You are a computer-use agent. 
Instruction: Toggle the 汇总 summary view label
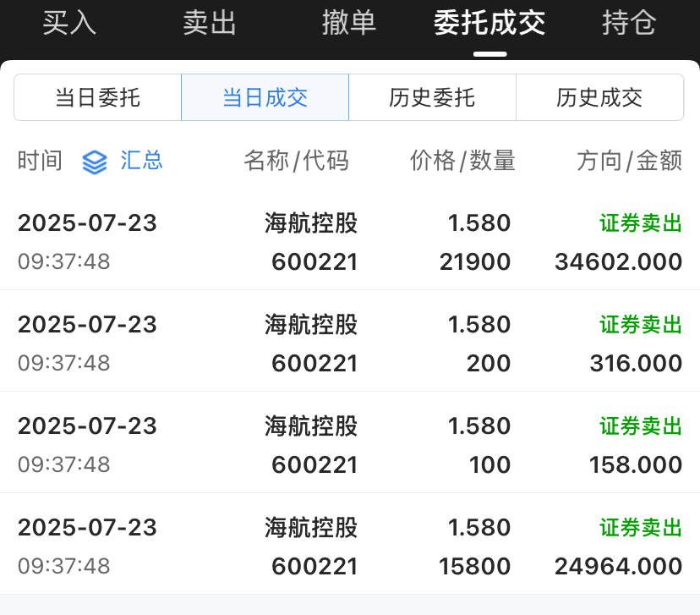141,161
